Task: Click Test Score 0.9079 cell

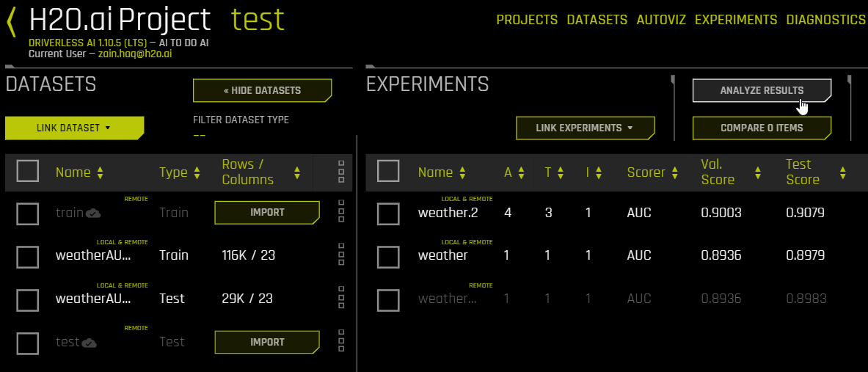Action: pyautogui.click(x=806, y=213)
